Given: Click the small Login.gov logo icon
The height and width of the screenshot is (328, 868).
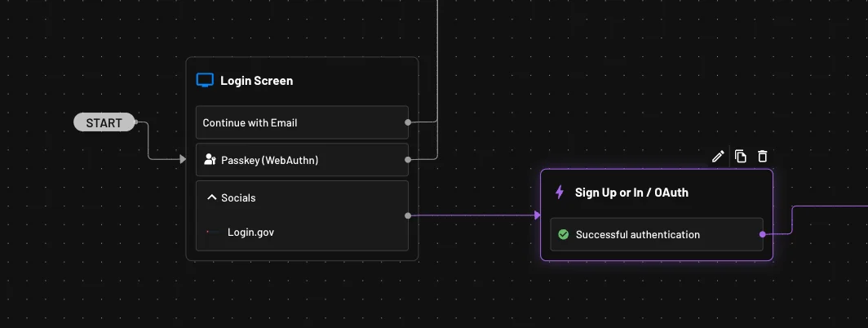Looking at the screenshot, I should pyautogui.click(x=209, y=233).
